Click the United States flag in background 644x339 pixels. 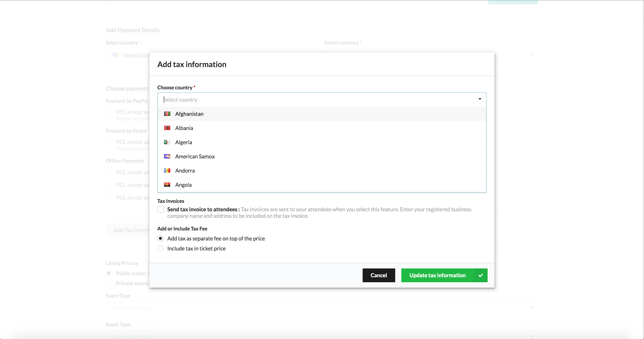[x=115, y=55]
